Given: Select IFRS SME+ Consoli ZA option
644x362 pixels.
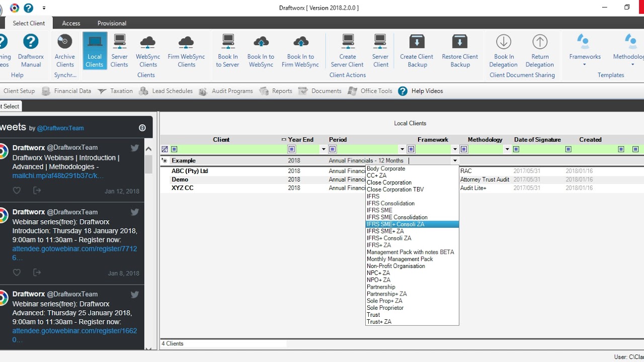Looking at the screenshot, I should tap(412, 224).
